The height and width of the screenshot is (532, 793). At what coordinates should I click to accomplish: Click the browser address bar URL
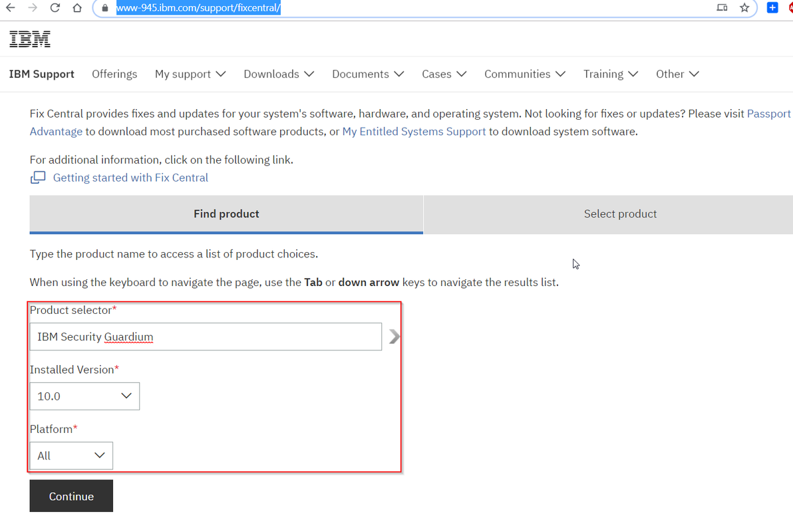[x=198, y=7]
